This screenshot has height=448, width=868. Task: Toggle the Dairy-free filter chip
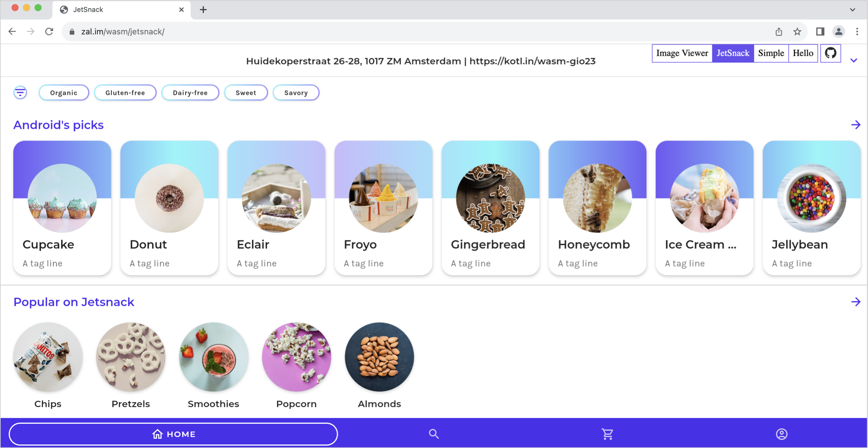[x=190, y=92]
